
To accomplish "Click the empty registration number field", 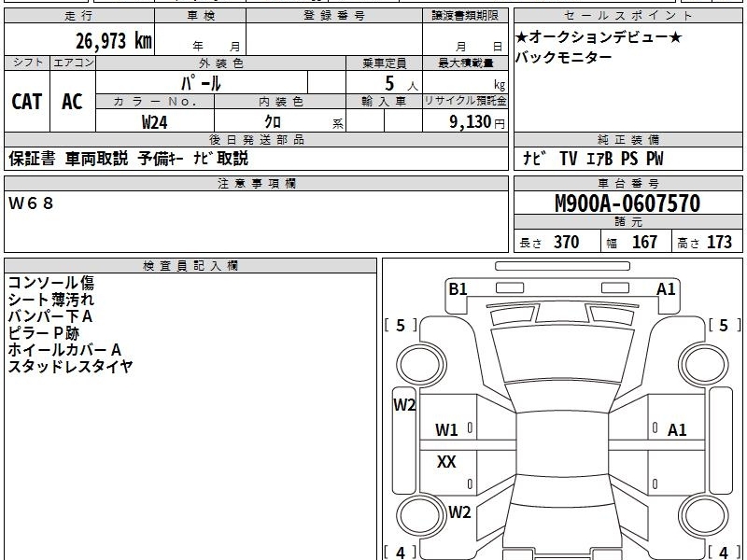I will click(334, 39).
